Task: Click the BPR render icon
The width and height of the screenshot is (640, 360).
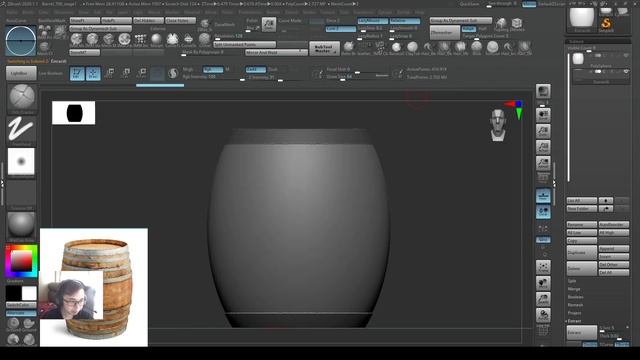Action: tap(543, 91)
